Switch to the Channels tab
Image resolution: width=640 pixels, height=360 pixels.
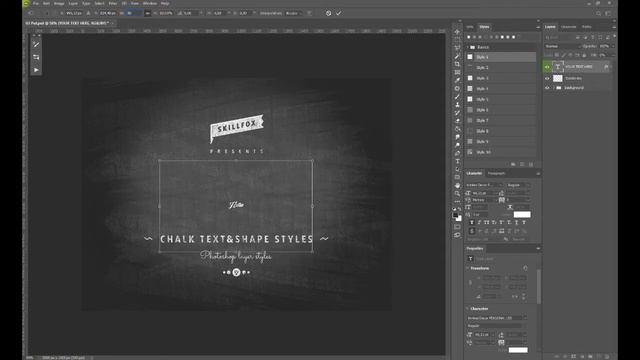[568, 27]
